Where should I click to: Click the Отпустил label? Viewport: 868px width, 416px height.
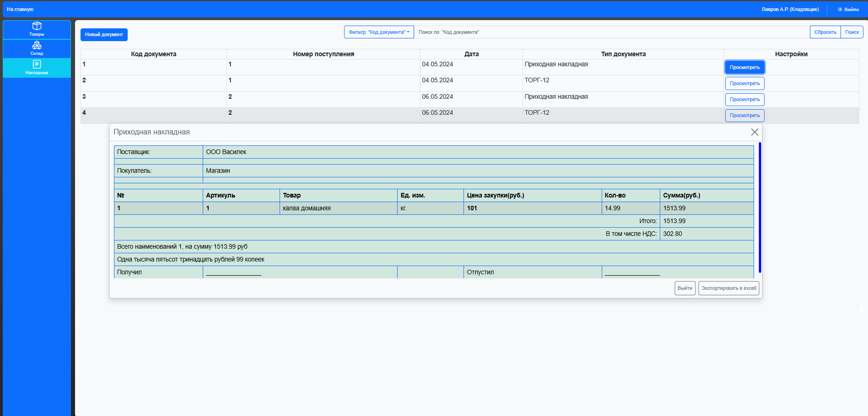[x=480, y=272]
